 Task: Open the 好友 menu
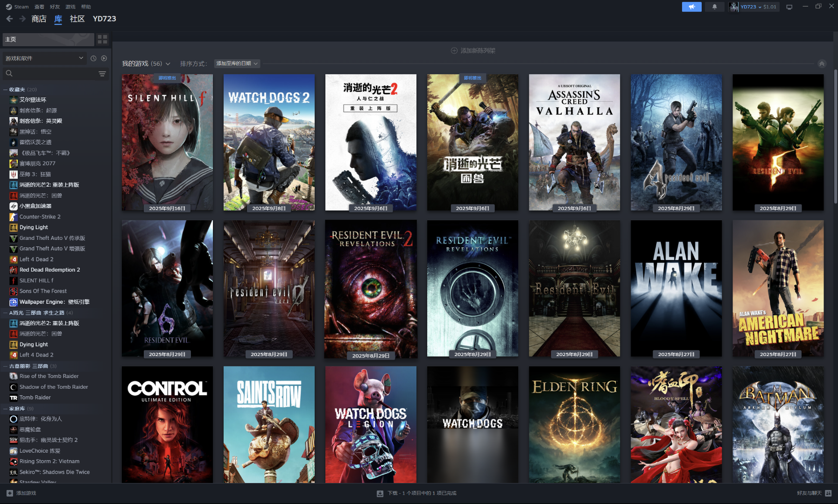tap(55, 7)
